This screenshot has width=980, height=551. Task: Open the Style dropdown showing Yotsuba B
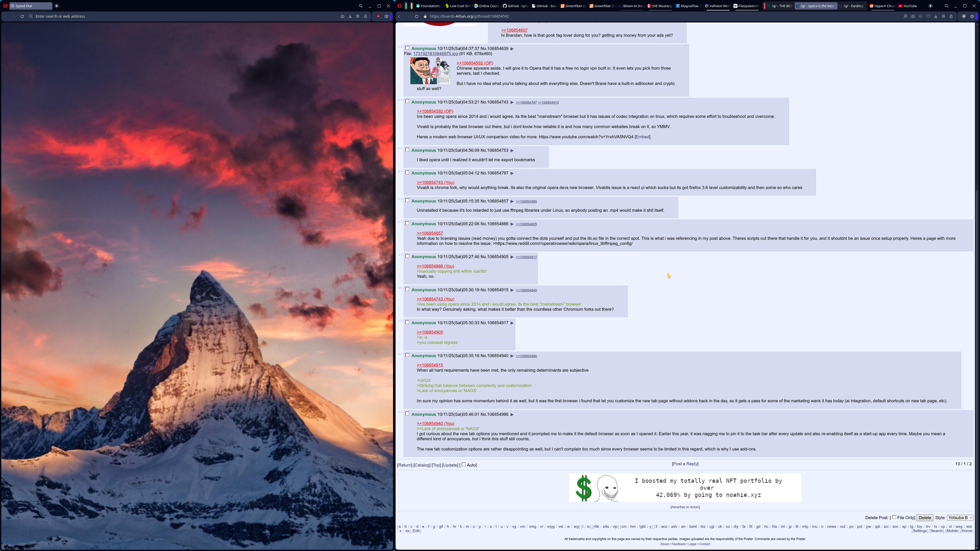tap(960, 518)
